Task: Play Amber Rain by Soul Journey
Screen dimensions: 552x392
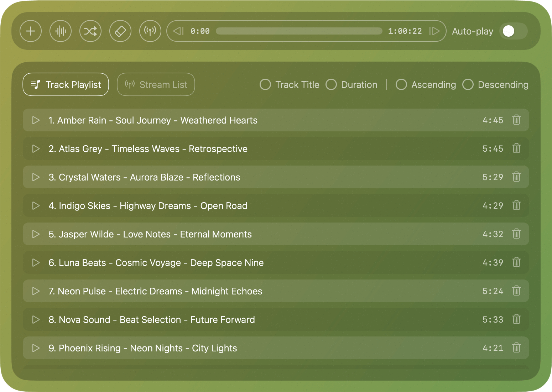Action: tap(36, 120)
